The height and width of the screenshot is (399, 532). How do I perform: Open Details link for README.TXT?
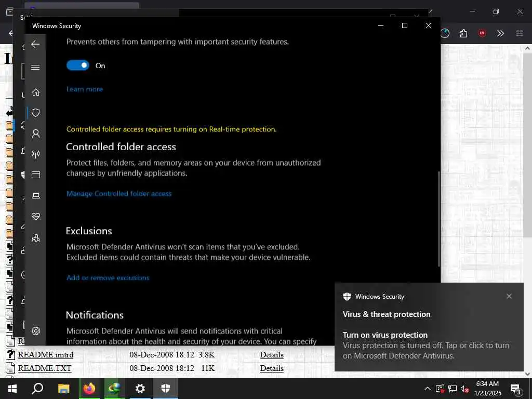tap(272, 368)
